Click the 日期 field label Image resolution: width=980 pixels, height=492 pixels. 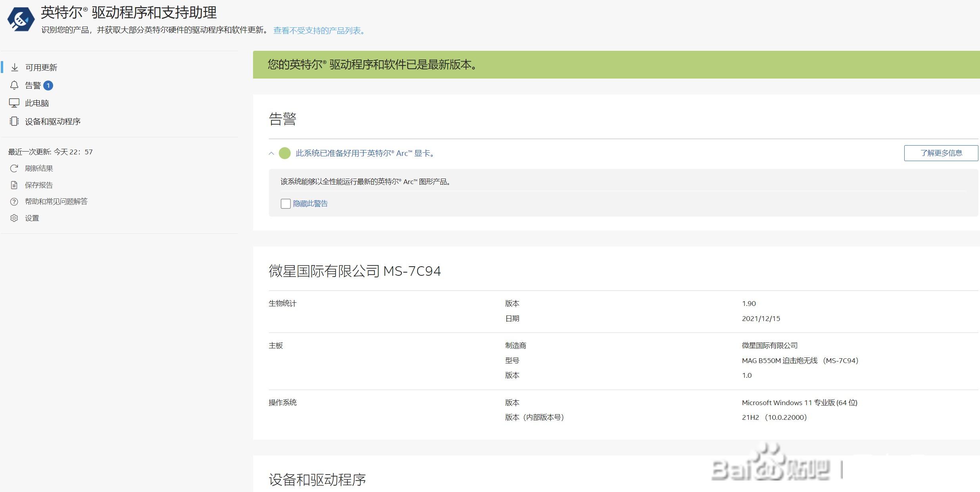coord(512,319)
